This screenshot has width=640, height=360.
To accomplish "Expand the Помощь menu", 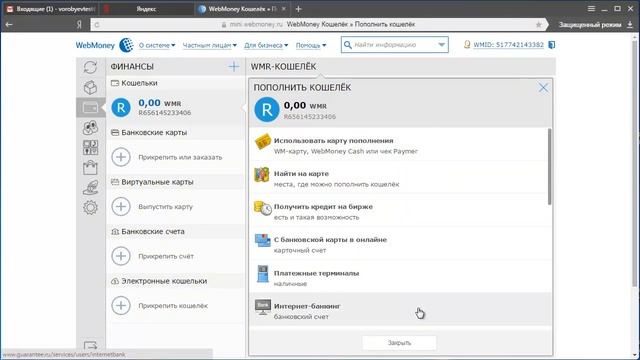I will pos(311,45).
